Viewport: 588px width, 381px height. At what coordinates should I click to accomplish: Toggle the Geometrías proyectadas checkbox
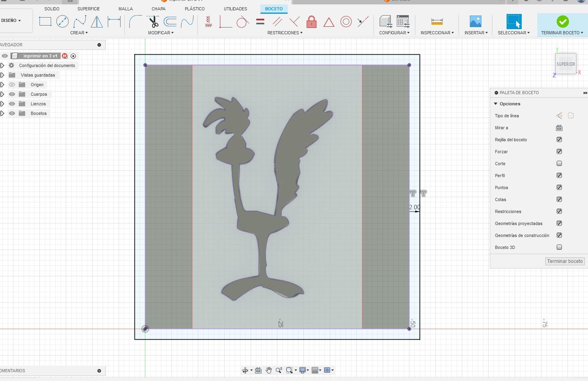pyautogui.click(x=559, y=223)
